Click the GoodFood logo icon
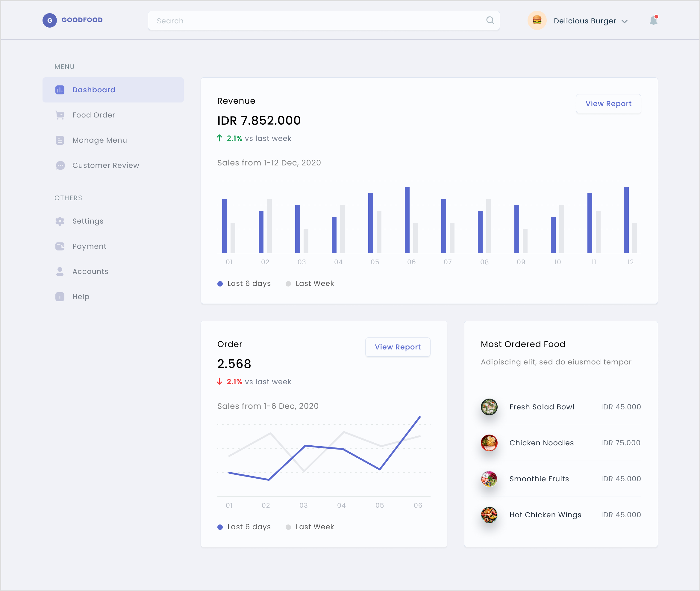The image size is (700, 591). point(49,20)
